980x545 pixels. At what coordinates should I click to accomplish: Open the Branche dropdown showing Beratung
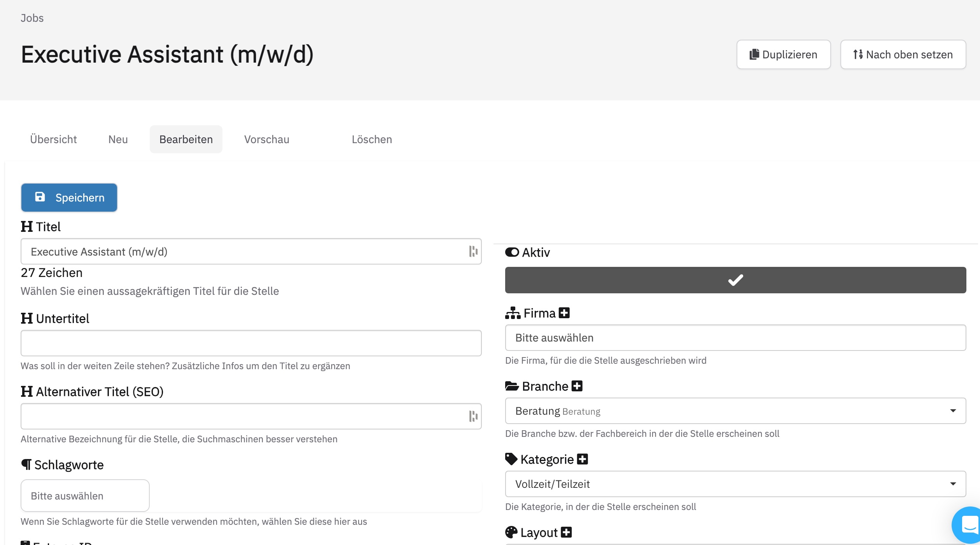point(735,411)
